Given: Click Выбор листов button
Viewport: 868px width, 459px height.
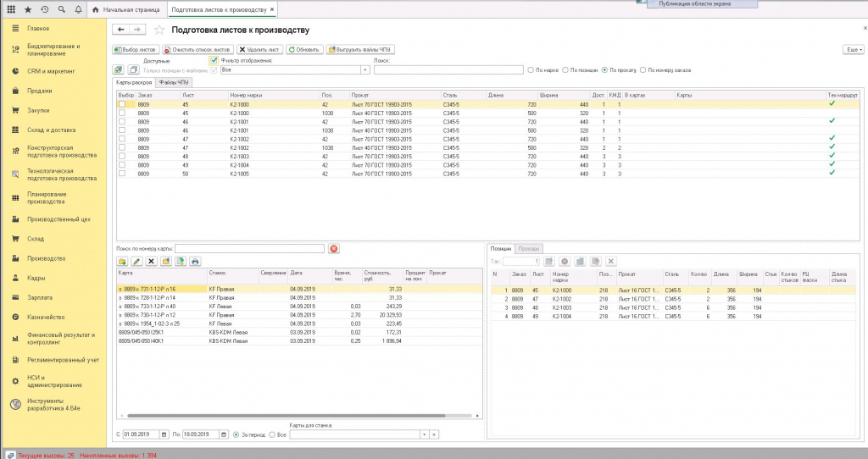Looking at the screenshot, I should click(136, 49).
